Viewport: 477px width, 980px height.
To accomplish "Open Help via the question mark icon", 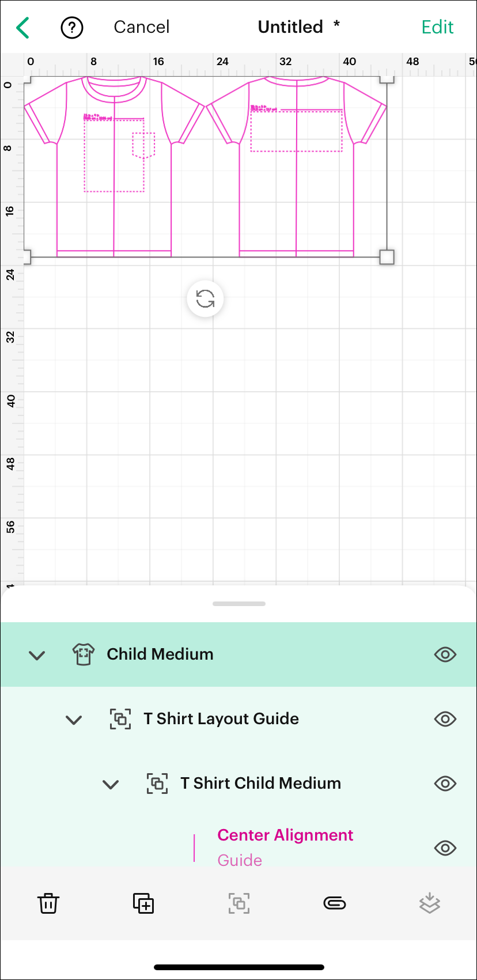I will point(71,27).
